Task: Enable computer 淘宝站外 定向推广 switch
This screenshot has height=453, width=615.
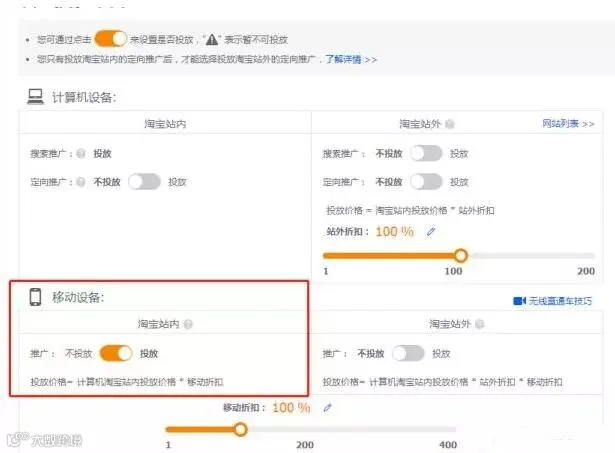Action: click(426, 182)
